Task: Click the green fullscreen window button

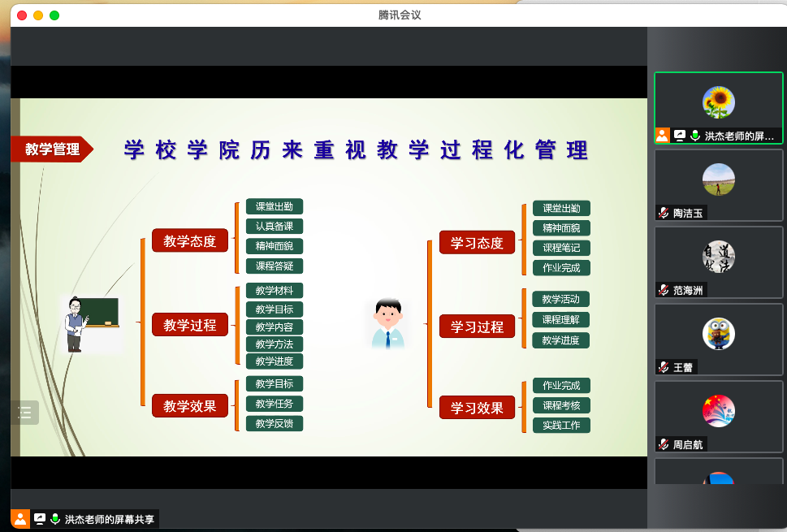Action: point(54,15)
